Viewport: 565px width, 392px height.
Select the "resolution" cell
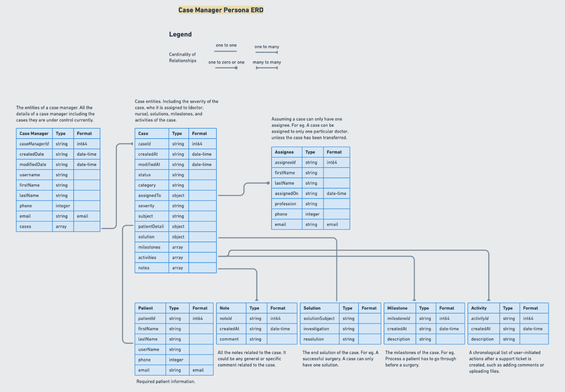(320, 339)
